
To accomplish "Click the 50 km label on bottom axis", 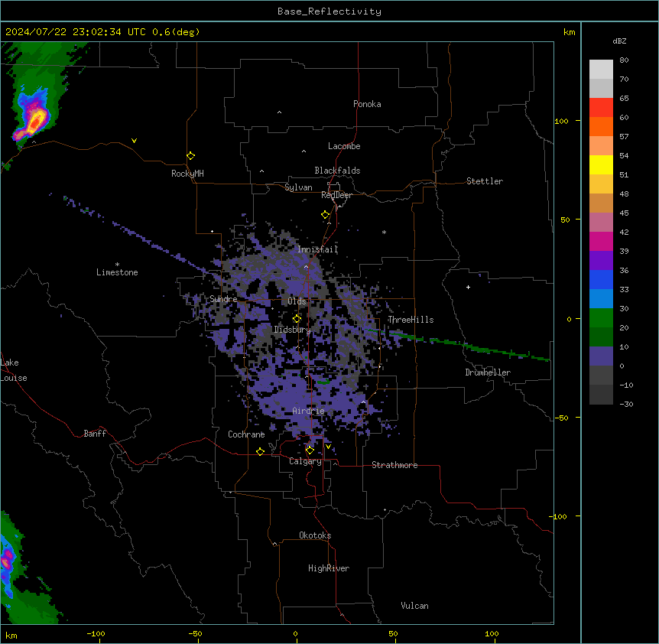I will (x=393, y=633).
